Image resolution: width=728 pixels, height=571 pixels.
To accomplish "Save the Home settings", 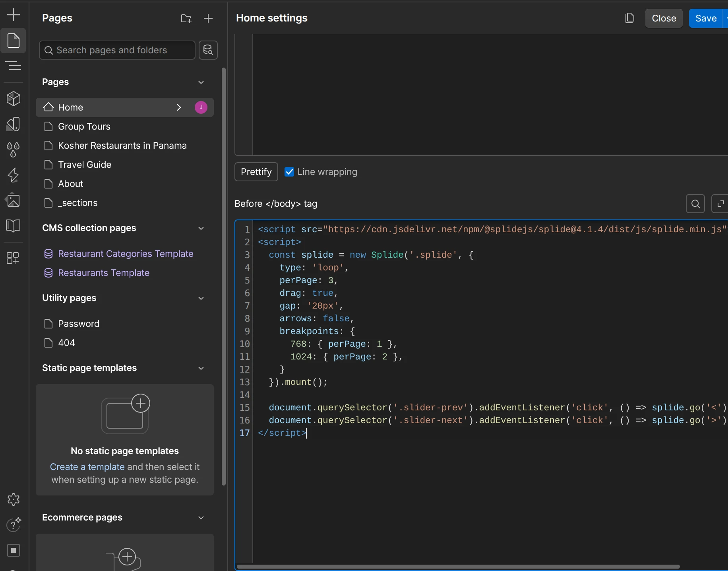I will [706, 18].
